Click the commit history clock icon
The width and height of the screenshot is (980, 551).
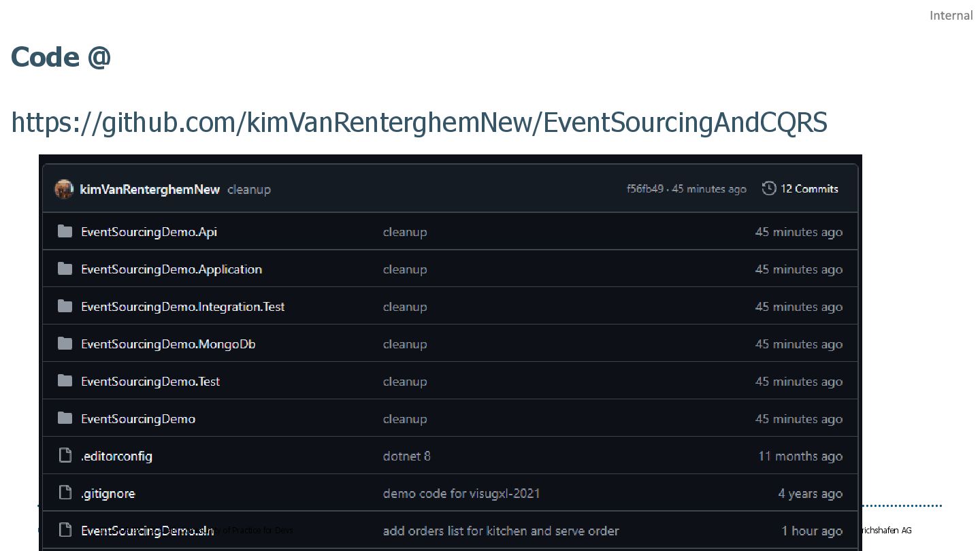click(769, 188)
